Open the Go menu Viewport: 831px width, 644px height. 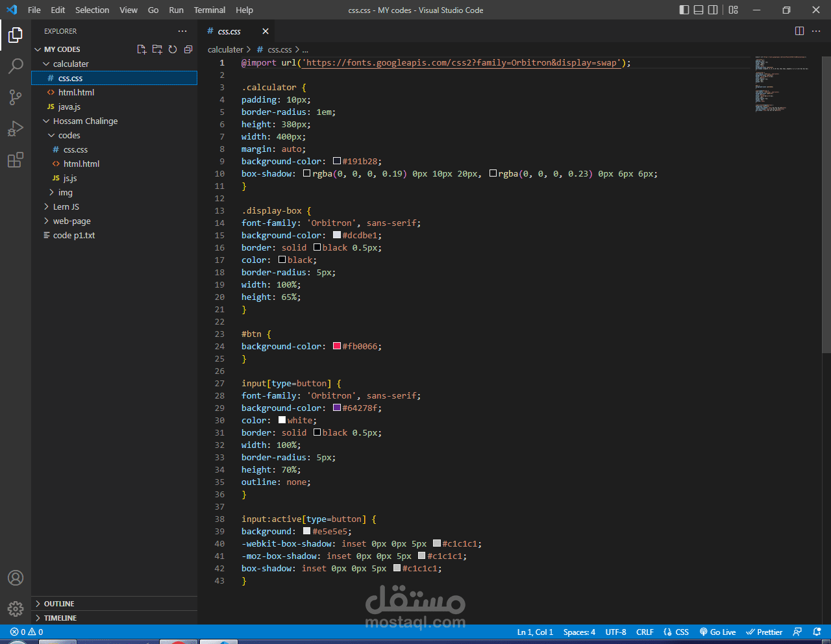click(x=153, y=10)
